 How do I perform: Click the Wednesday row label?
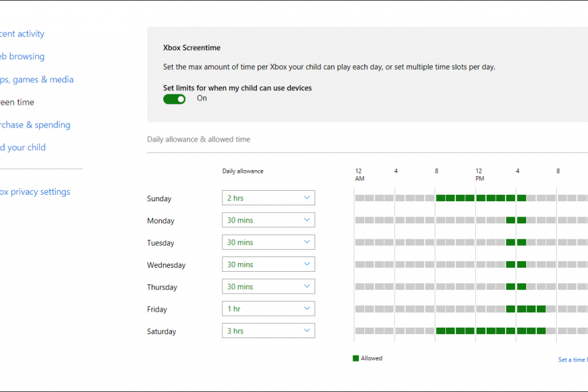coord(166,265)
